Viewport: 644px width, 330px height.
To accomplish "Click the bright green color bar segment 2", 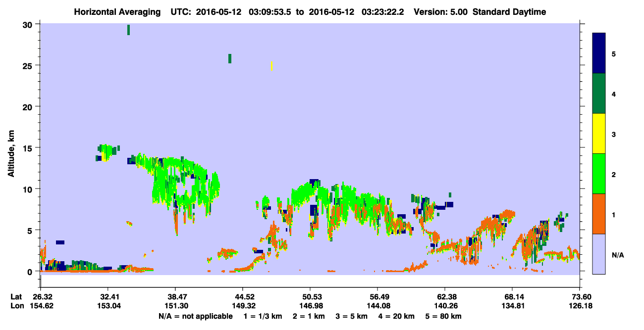I will (x=599, y=174).
